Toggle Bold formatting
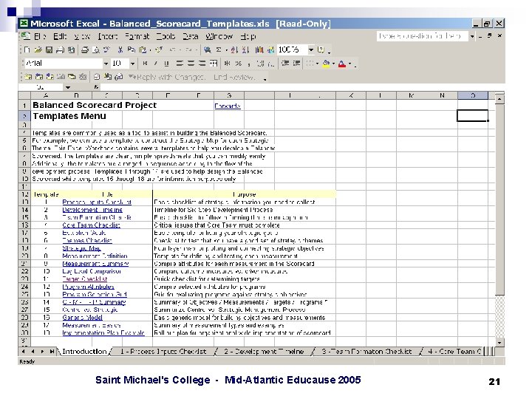The height and width of the screenshot is (399, 532). point(145,64)
